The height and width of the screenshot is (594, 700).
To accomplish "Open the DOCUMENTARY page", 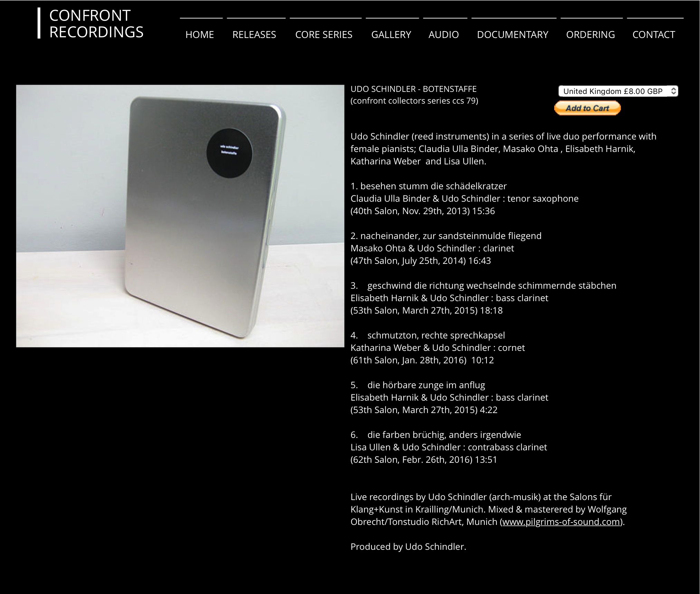I will coord(513,35).
